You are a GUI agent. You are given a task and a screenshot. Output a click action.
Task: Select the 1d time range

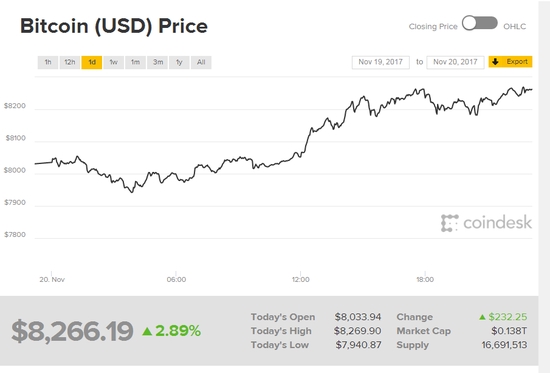[92, 62]
